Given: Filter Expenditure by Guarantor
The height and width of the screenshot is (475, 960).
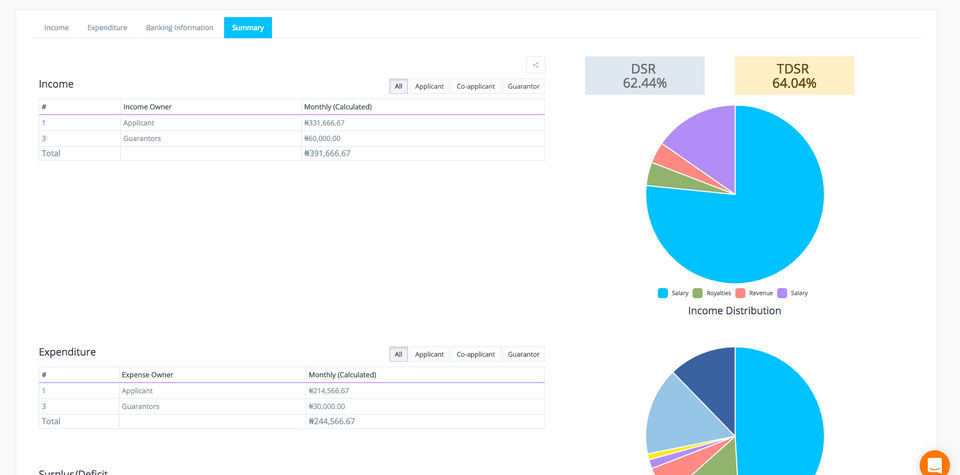Looking at the screenshot, I should [x=523, y=354].
